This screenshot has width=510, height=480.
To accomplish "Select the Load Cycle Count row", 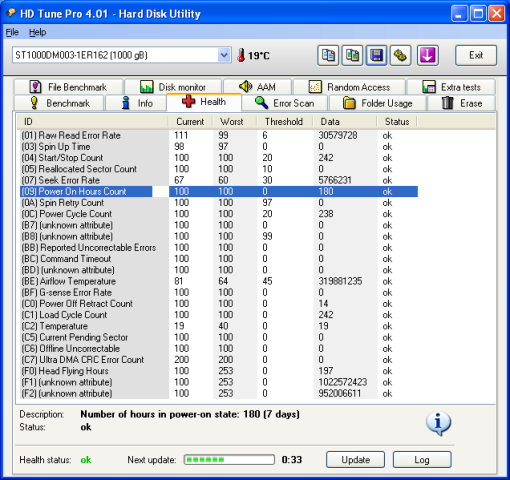I will click(219, 315).
